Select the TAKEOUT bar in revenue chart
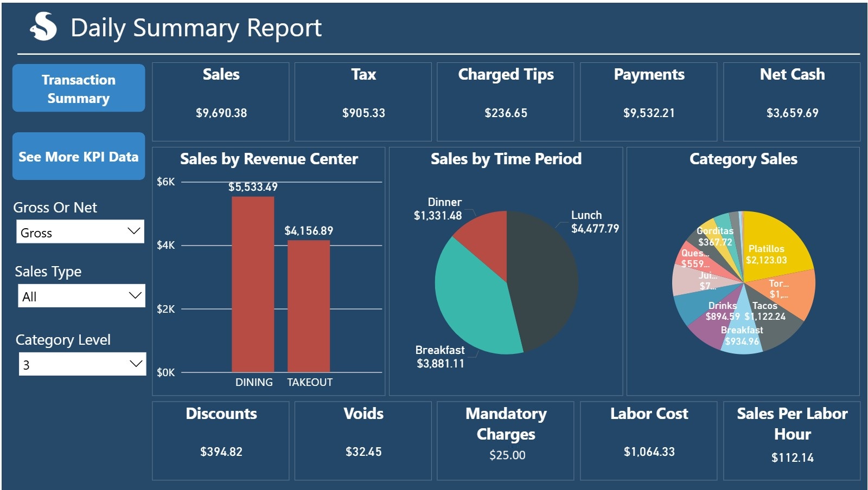This screenshot has width=868, height=490. [x=309, y=306]
